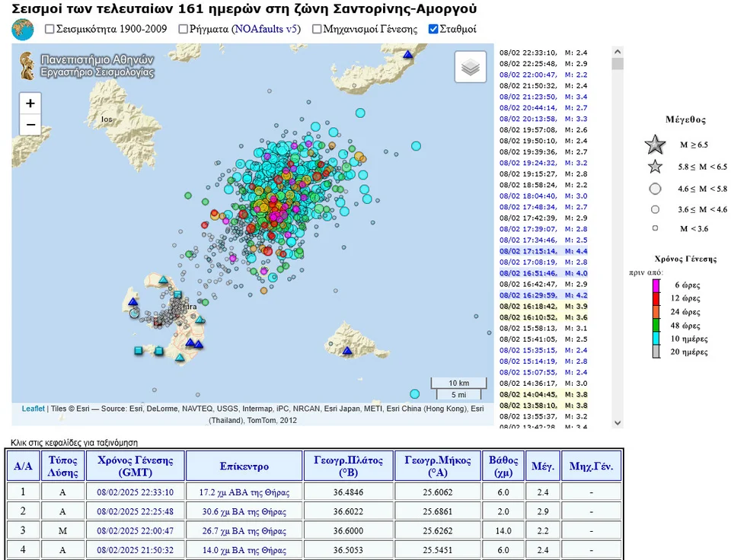Zoom in on the seismic map
The height and width of the screenshot is (560, 731).
(x=30, y=103)
